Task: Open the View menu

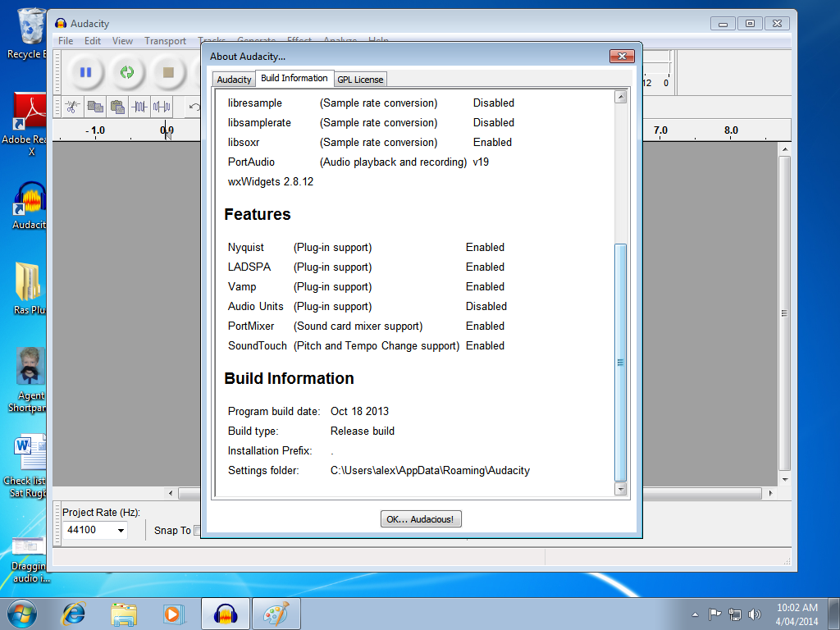Action: point(122,41)
